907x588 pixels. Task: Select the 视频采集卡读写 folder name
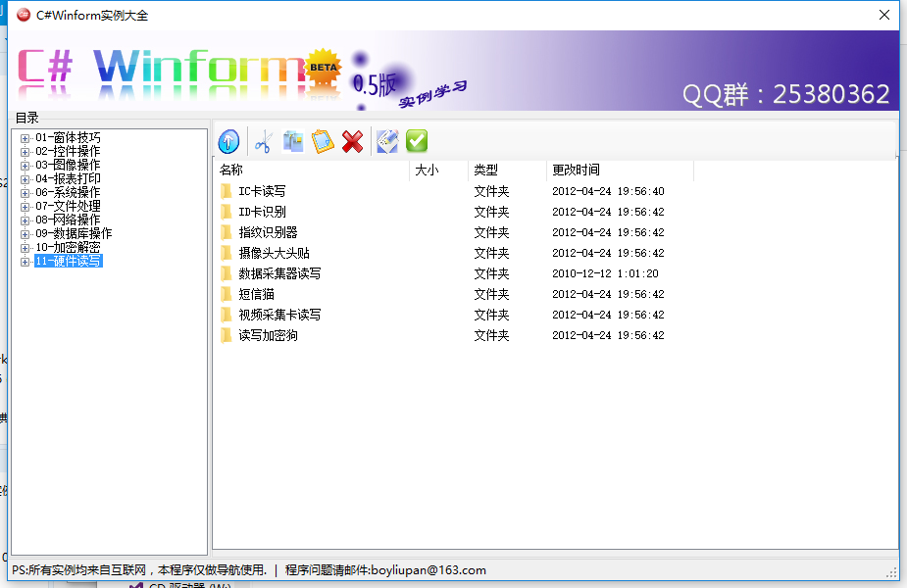coord(280,315)
